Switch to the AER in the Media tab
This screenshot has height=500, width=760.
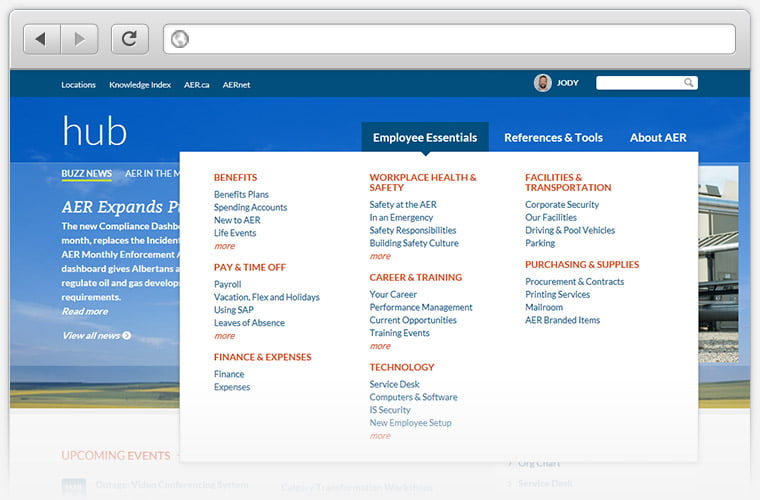(x=152, y=173)
